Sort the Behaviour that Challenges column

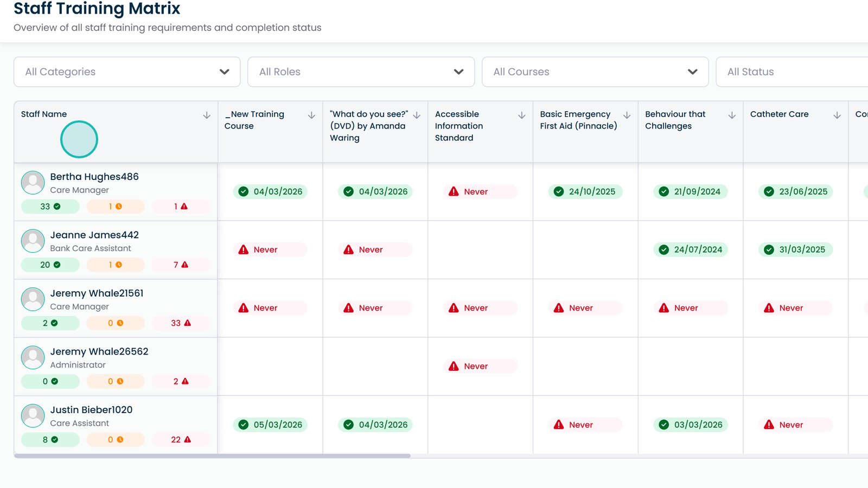732,115
